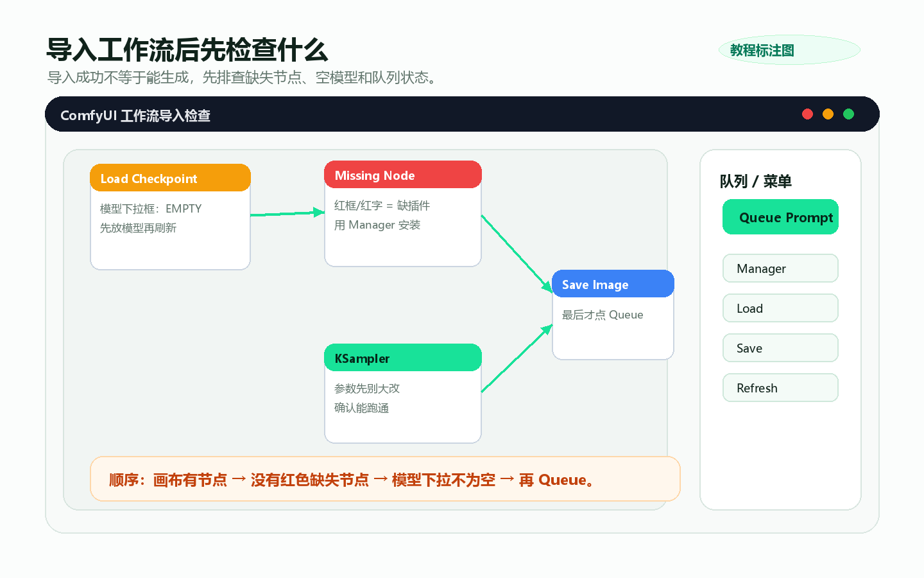
Task: Select the Save Image node header
Action: click(613, 284)
